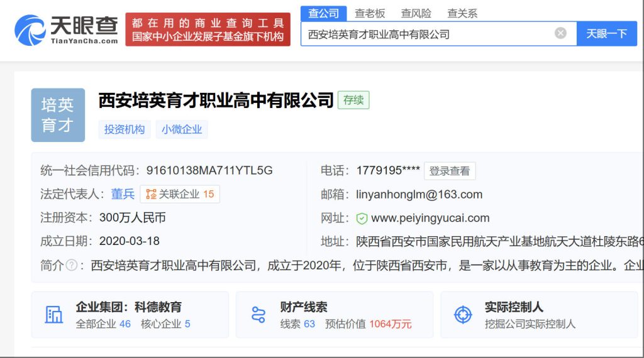Image resolution: width=644 pixels, height=358 pixels.
Task: Click the TianYanCha logo
Action: [67, 30]
